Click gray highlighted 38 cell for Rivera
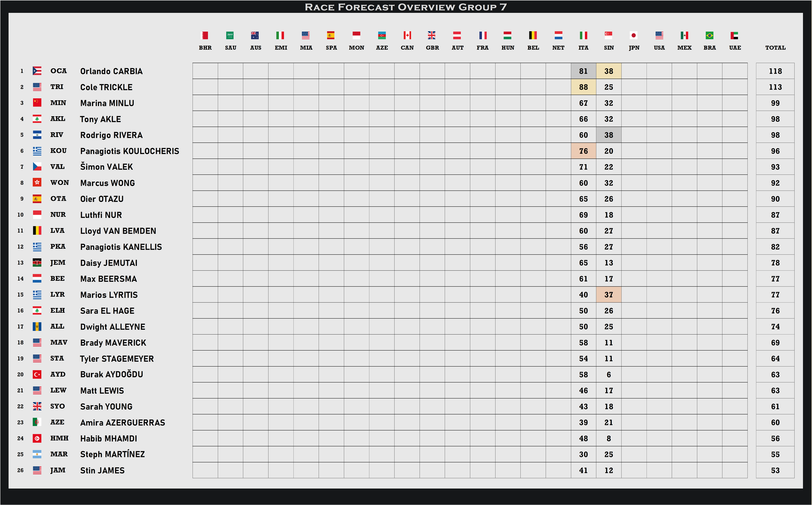812x505 pixels. [609, 135]
